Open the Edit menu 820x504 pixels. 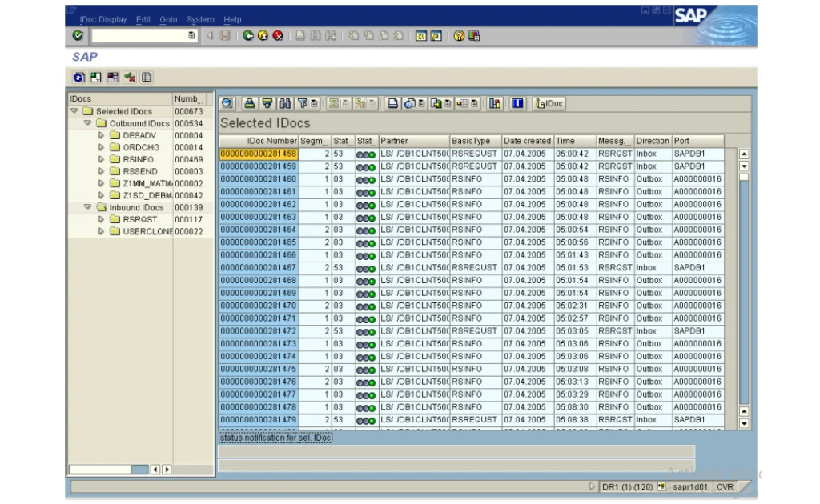[143, 19]
